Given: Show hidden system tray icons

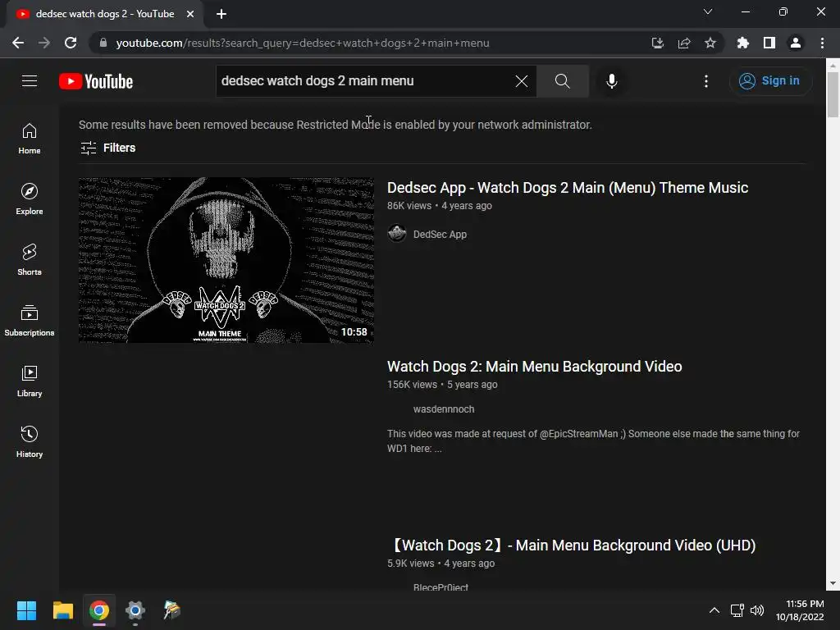Looking at the screenshot, I should pos(714,610).
